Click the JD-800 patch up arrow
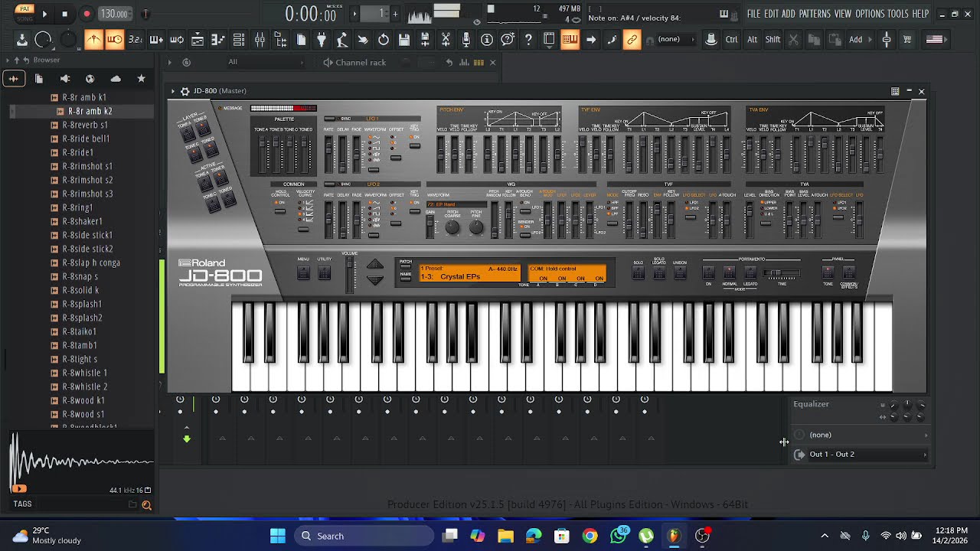The image size is (980, 551). pos(374,265)
